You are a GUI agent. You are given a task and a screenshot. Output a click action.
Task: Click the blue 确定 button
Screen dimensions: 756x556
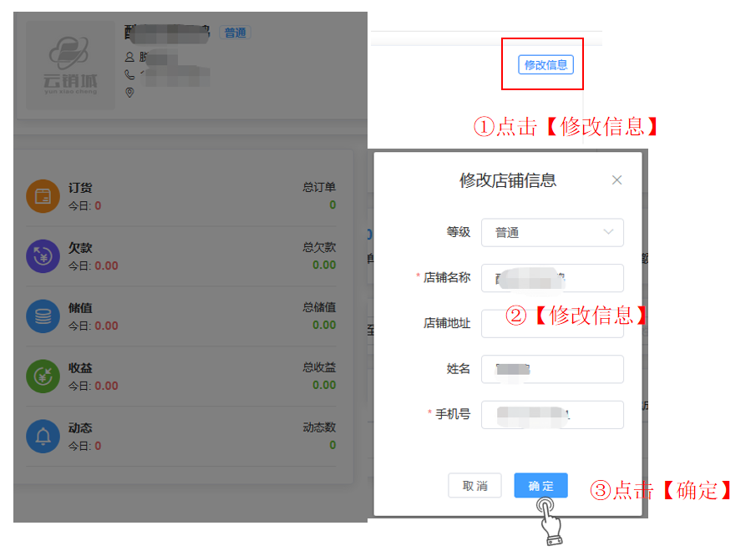[x=540, y=486]
